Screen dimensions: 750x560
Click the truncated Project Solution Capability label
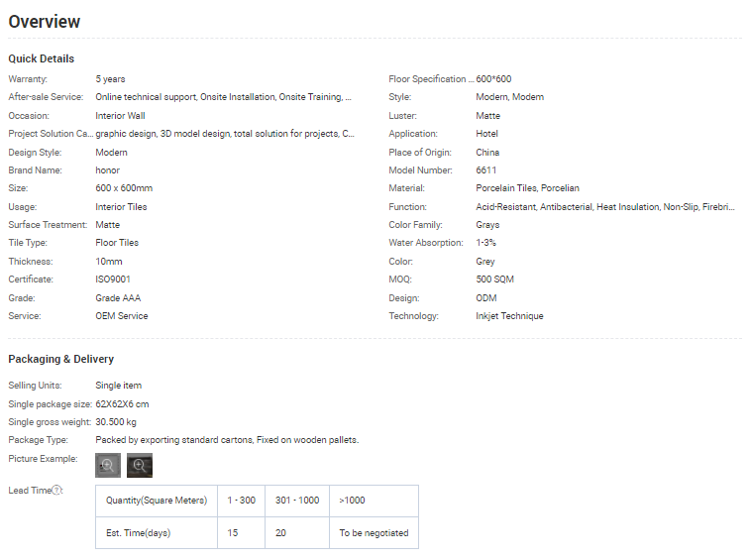[x=51, y=134]
